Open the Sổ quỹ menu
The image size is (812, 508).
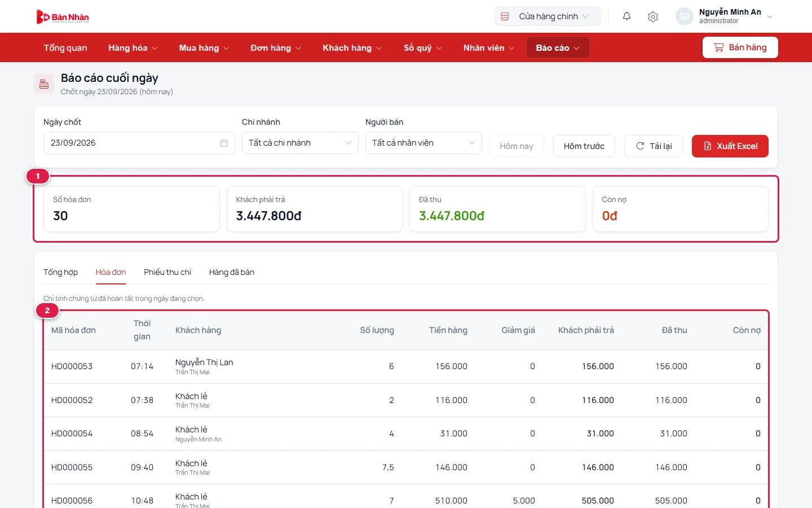[422, 48]
